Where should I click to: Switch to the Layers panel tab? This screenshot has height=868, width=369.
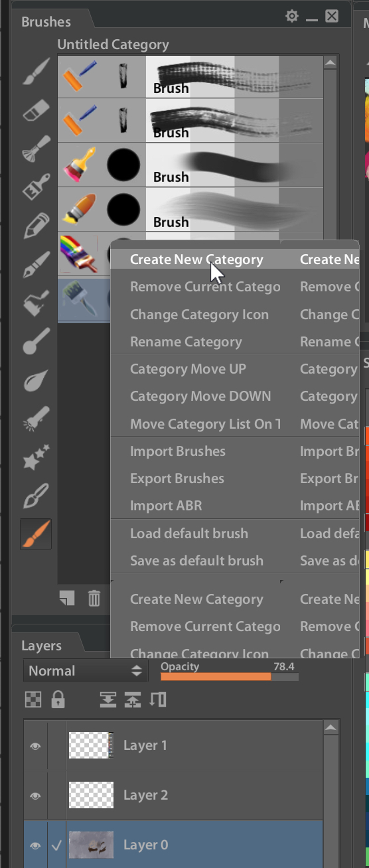41,646
